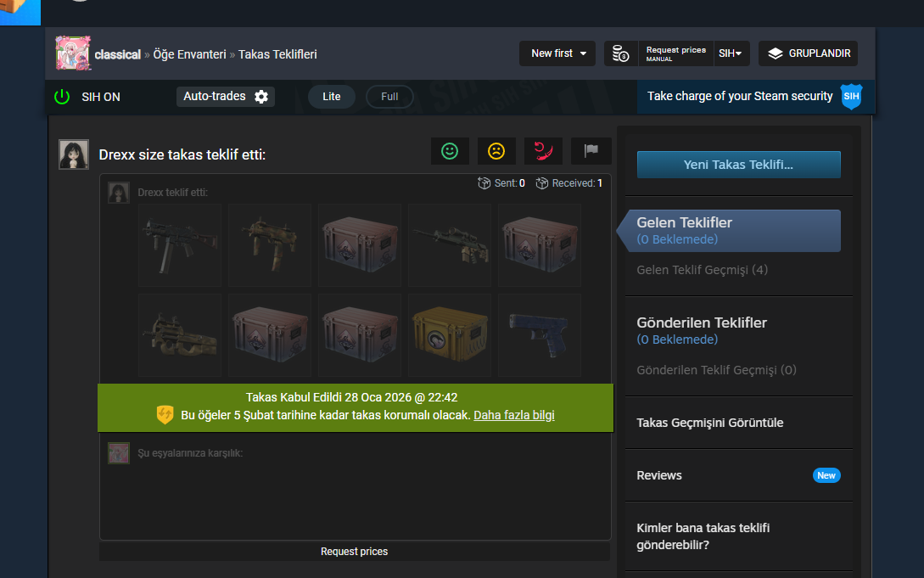The image size is (924, 578).
Task: Click Request prices bar below the offer
Action: pos(354,552)
